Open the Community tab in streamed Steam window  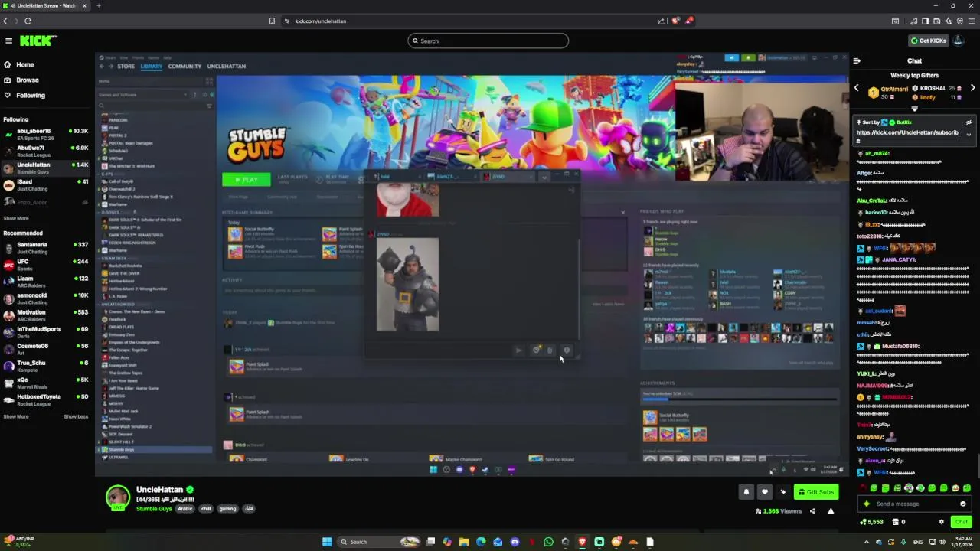tap(185, 67)
